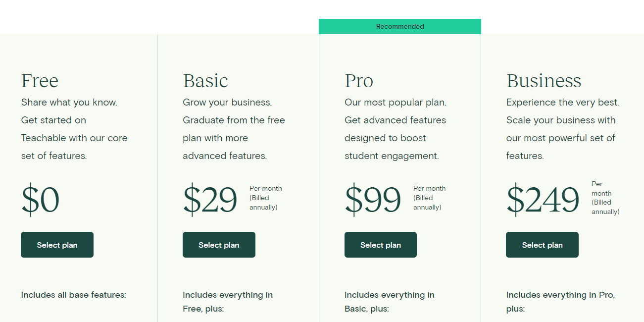Click 'Includes everything in Basic, plus' text
Viewport: 644px width, 322px height.
tap(390, 302)
